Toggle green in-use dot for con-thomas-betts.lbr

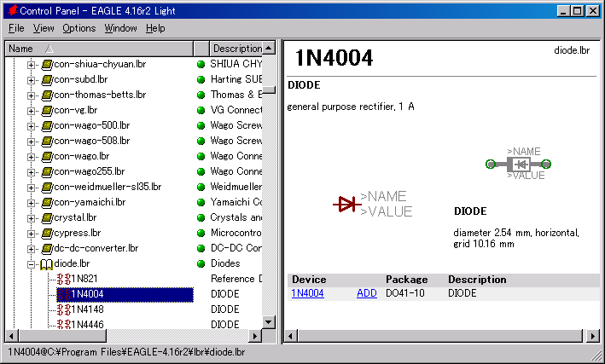point(201,95)
